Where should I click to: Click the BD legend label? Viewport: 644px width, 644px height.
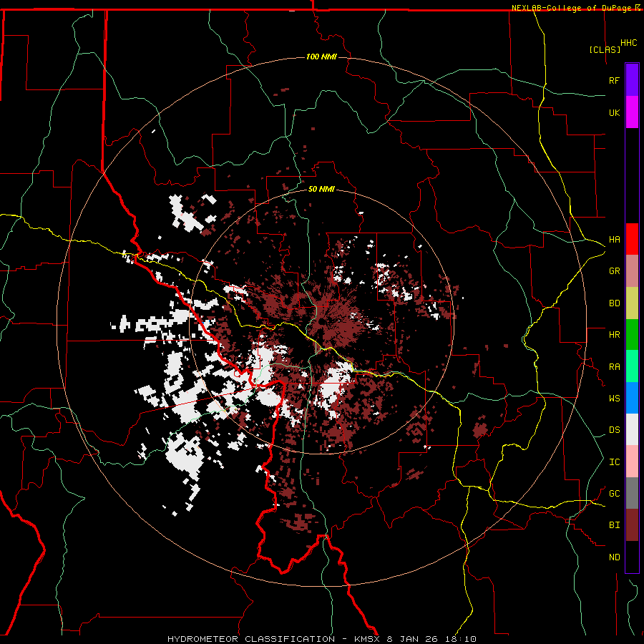tap(614, 303)
